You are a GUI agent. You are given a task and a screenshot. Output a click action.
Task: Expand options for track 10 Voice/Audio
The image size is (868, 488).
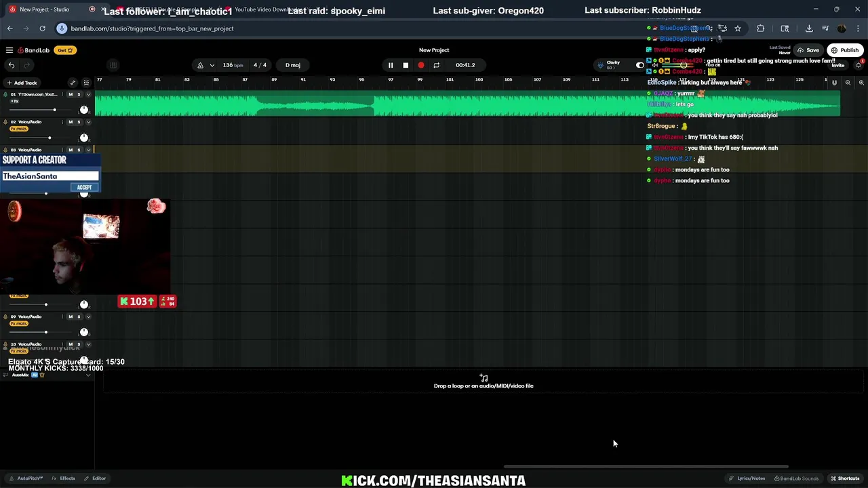click(88, 344)
